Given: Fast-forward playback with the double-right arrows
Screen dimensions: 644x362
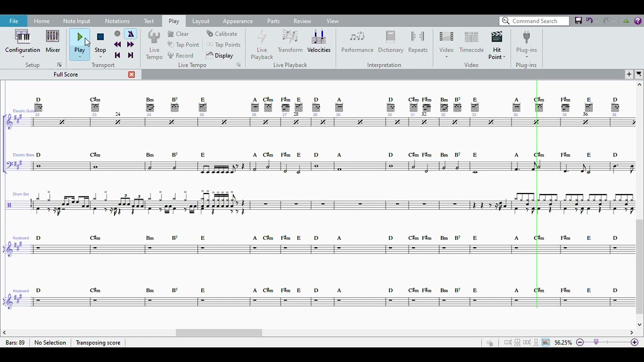Looking at the screenshot, I should pyautogui.click(x=130, y=45).
